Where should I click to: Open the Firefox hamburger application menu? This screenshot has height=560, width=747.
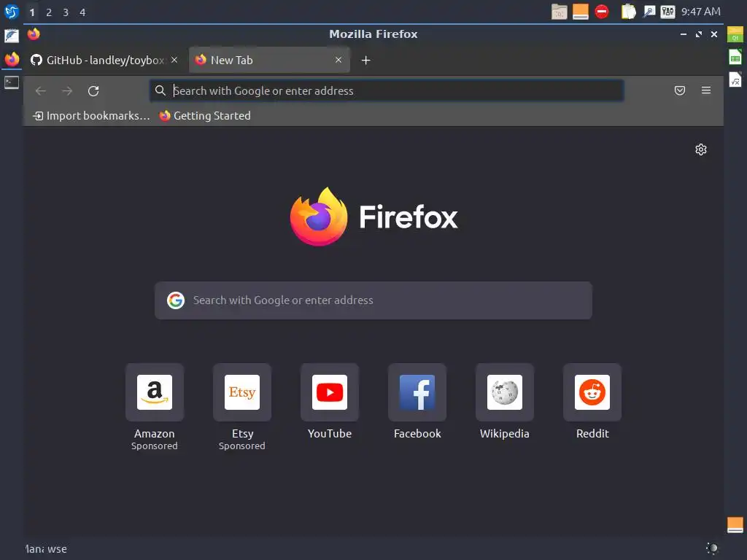pos(706,90)
